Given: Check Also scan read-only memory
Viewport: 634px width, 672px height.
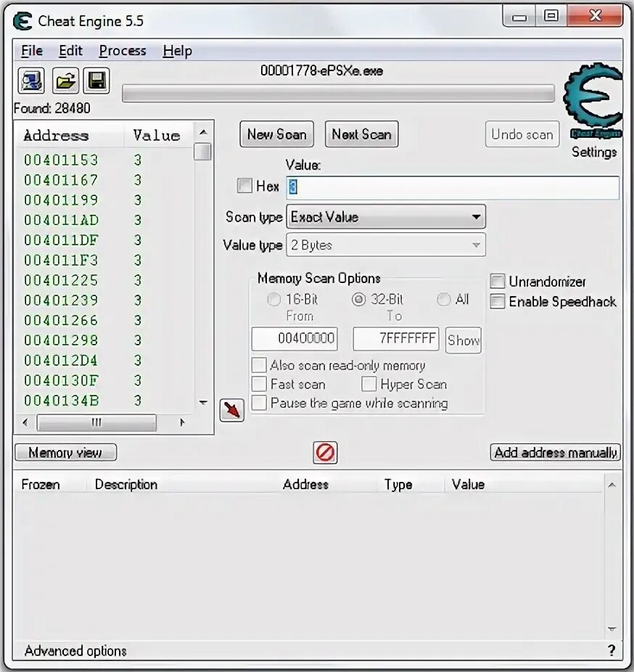Looking at the screenshot, I should 259,365.
